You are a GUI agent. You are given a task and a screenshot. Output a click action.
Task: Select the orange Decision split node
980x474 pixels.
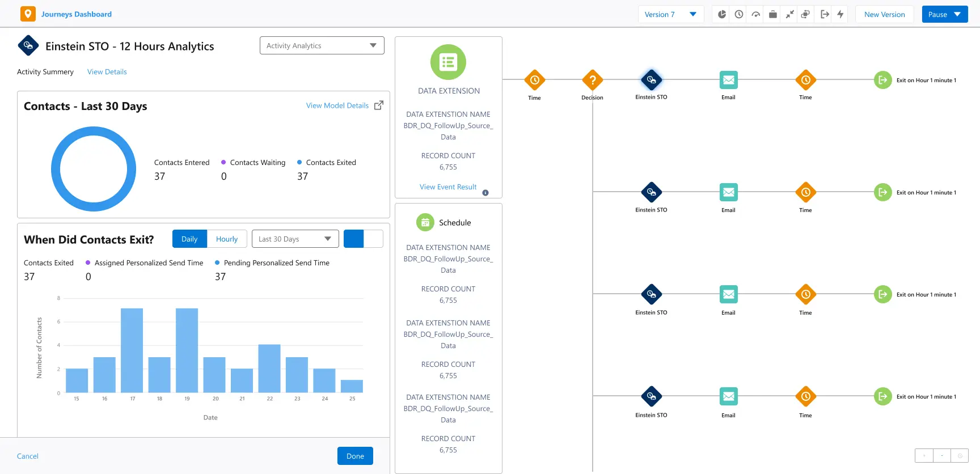593,80
